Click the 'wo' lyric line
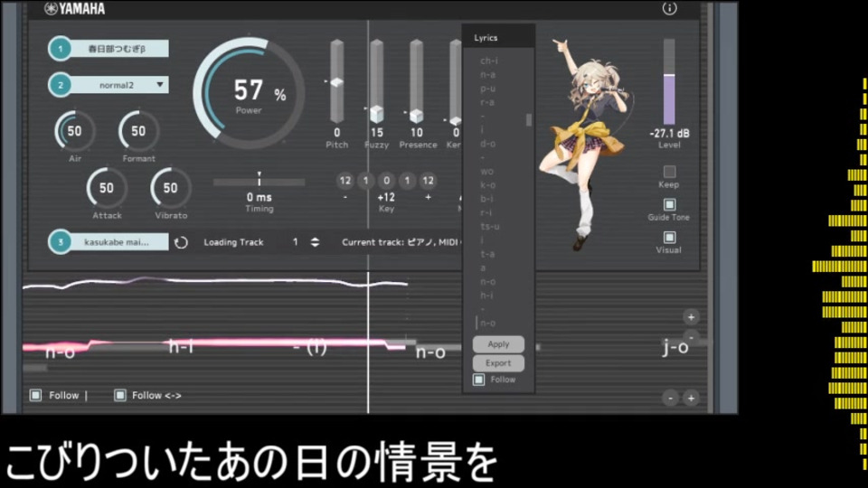Image resolution: width=868 pixels, height=488 pixels. click(x=486, y=172)
